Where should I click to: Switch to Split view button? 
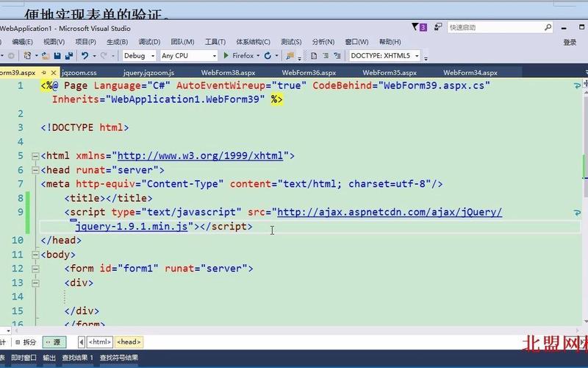26,342
